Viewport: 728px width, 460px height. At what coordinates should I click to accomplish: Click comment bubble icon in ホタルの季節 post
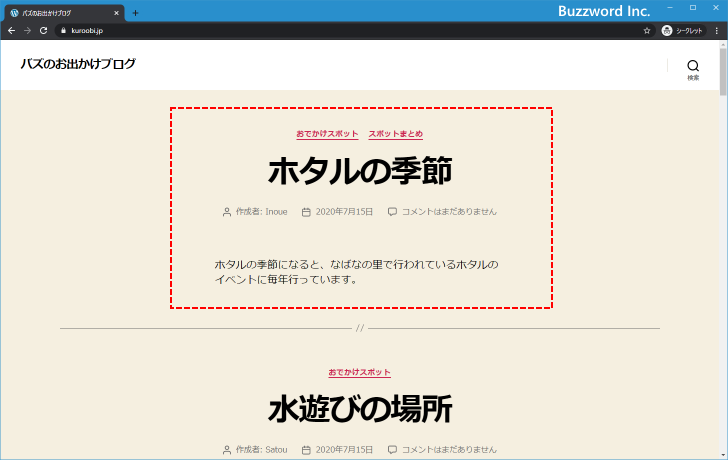(x=392, y=212)
